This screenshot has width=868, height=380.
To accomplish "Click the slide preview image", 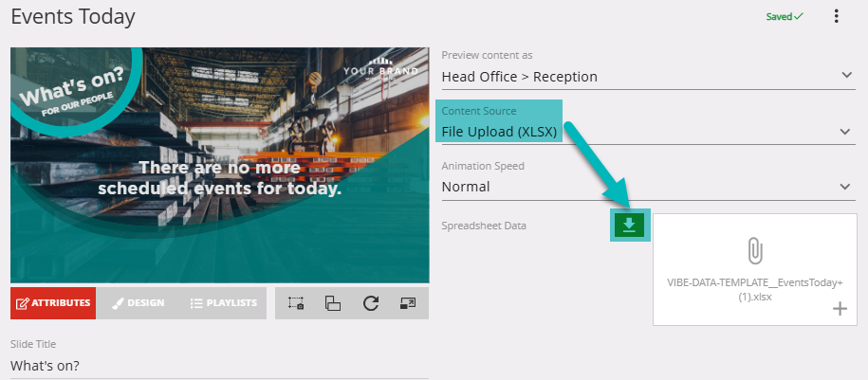I will pos(219,165).
